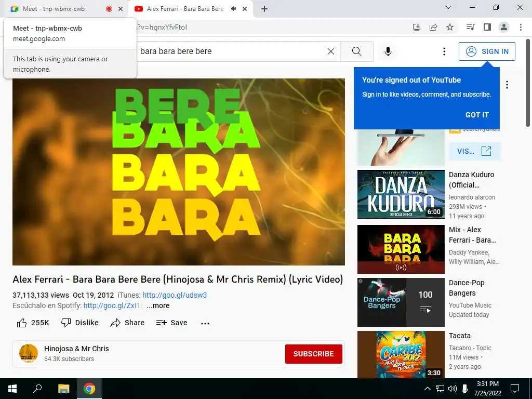Image resolution: width=532 pixels, height=399 pixels.
Task: Clear the YouTube search query
Action: 331,51
